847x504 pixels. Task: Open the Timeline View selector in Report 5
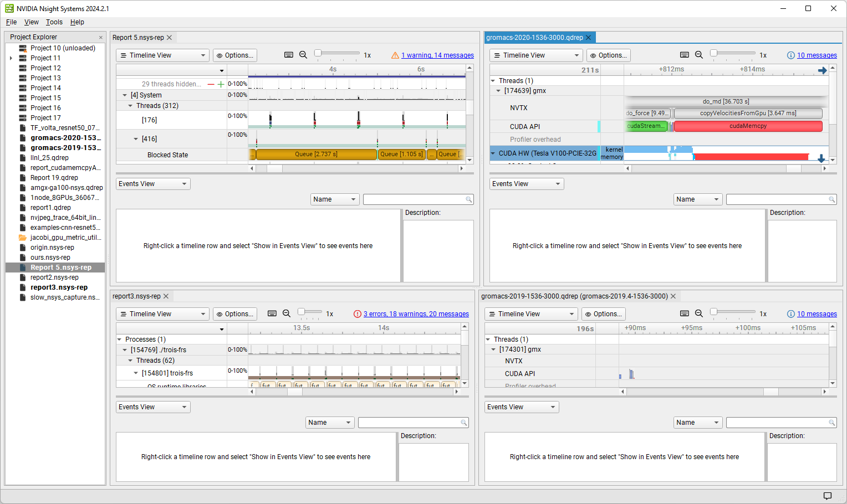162,55
